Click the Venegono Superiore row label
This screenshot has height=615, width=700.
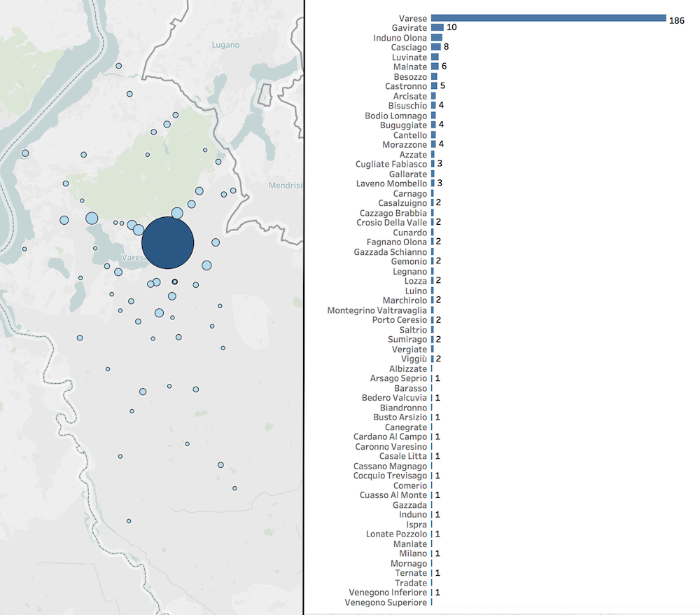click(386, 602)
